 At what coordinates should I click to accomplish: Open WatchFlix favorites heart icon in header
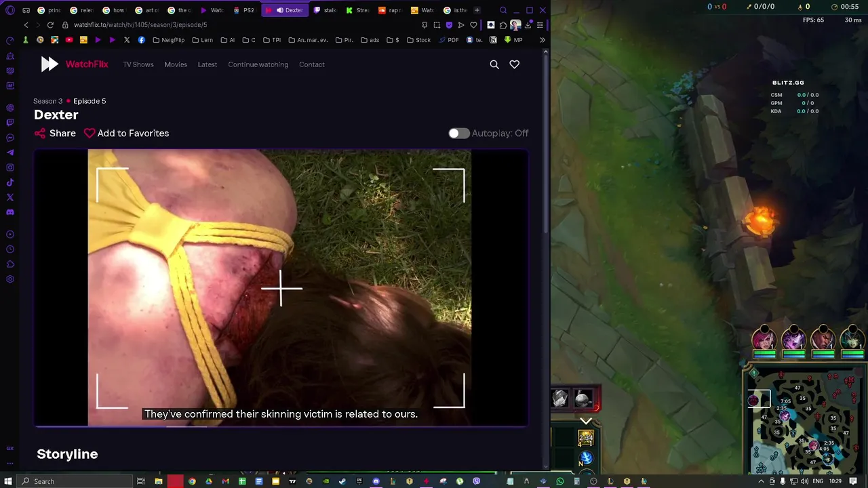coord(515,64)
